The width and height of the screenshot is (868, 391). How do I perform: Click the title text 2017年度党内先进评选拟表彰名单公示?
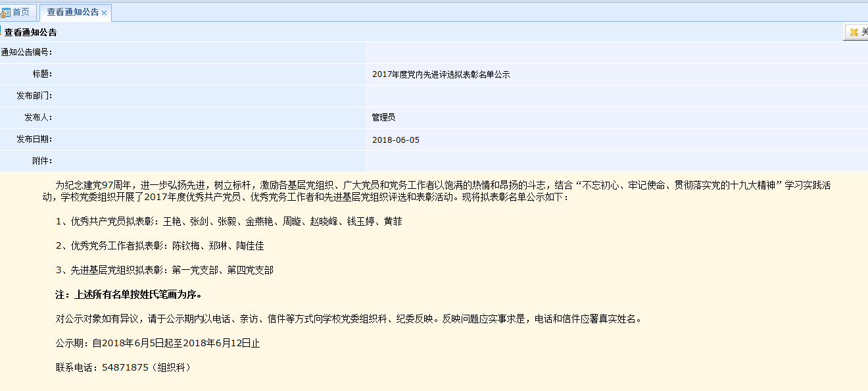click(441, 75)
